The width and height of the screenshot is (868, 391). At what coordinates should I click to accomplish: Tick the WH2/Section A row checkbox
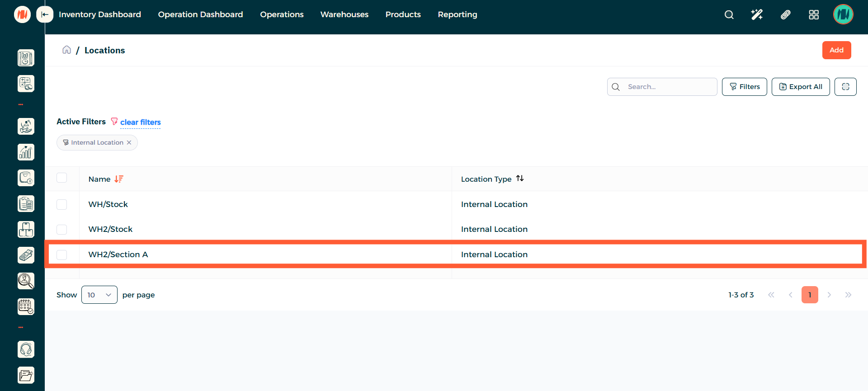pos(62,254)
